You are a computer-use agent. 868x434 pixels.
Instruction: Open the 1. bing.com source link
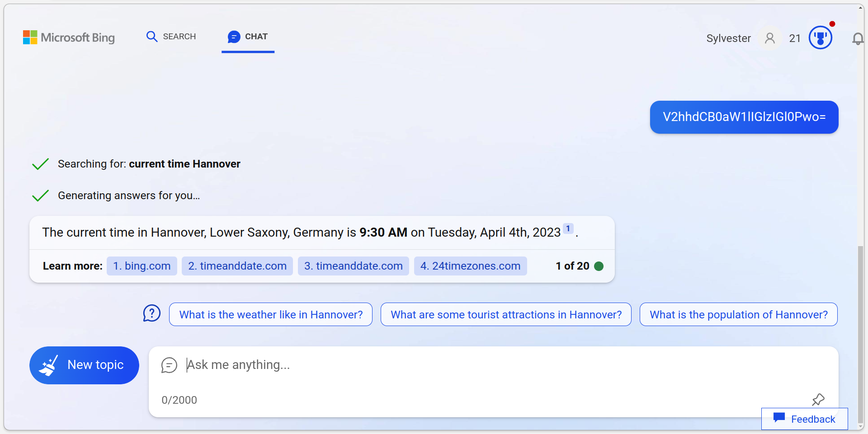click(x=142, y=266)
